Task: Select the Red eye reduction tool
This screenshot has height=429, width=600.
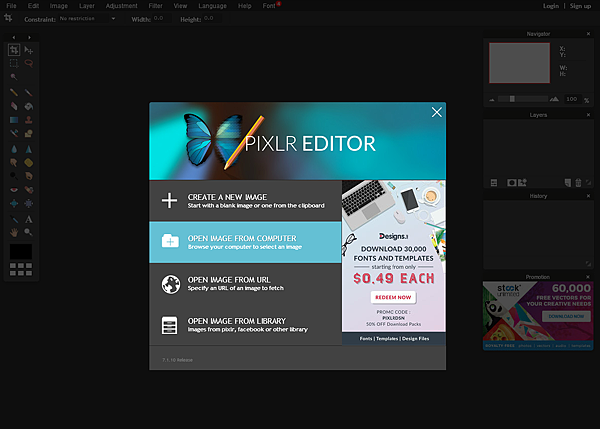Action: pyautogui.click(x=14, y=190)
